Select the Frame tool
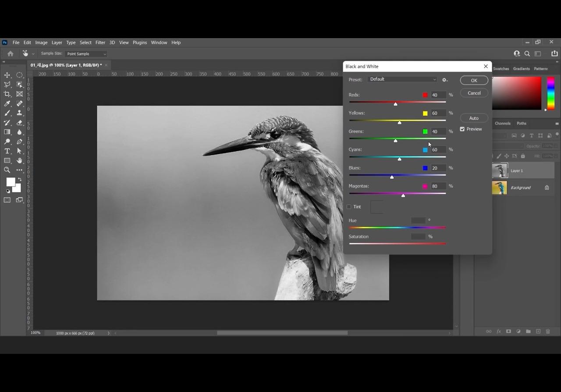Image resolution: width=561 pixels, height=392 pixels. [x=20, y=94]
